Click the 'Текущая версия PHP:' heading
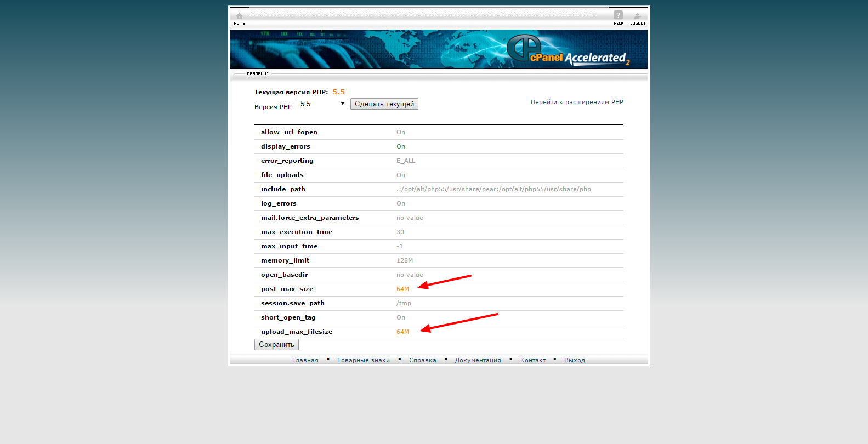This screenshot has height=444, width=868. click(x=291, y=92)
